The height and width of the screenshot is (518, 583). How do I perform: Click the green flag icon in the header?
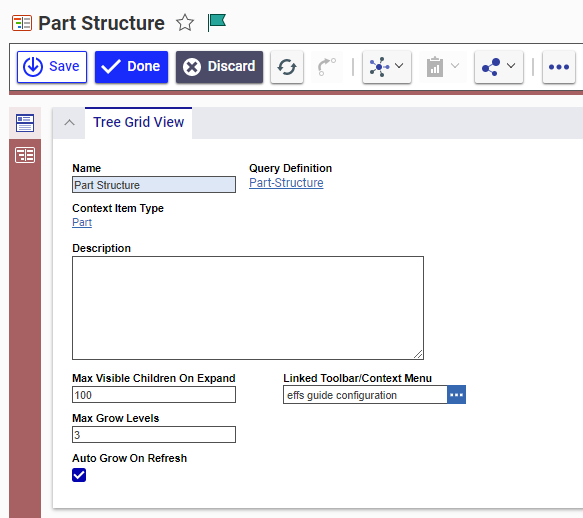coord(217,22)
